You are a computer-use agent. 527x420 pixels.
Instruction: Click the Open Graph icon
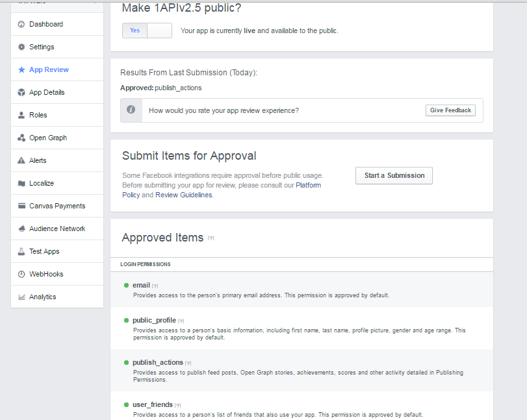tap(21, 138)
